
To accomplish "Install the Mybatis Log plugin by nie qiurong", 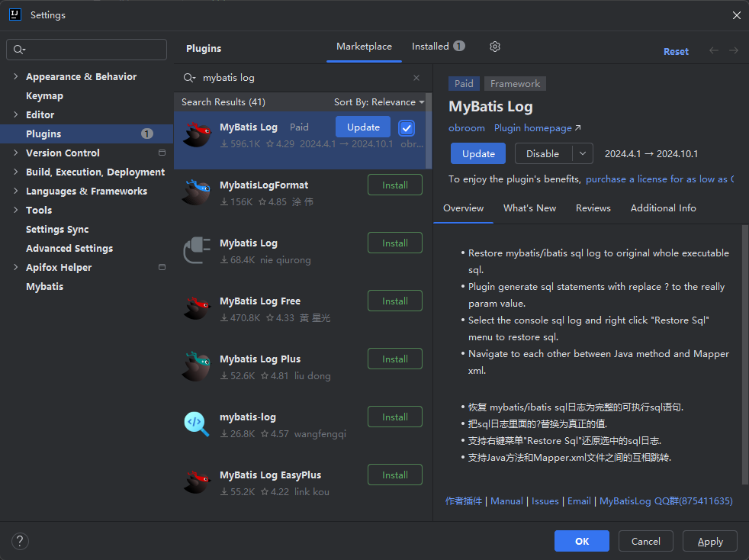I will [394, 243].
